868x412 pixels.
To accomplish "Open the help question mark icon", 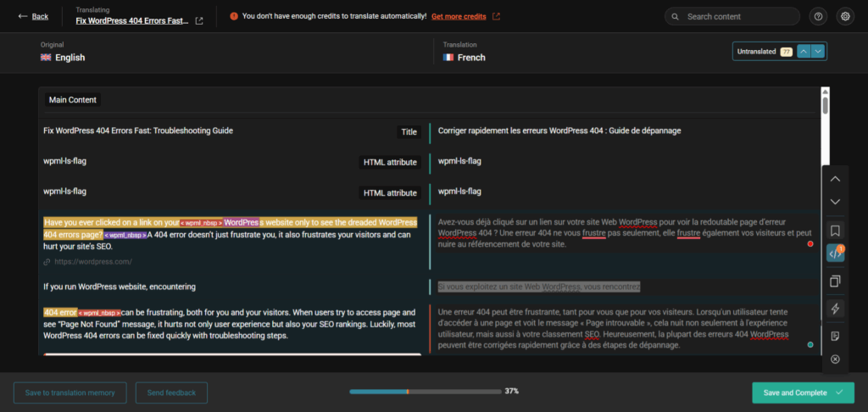I will pos(818,16).
